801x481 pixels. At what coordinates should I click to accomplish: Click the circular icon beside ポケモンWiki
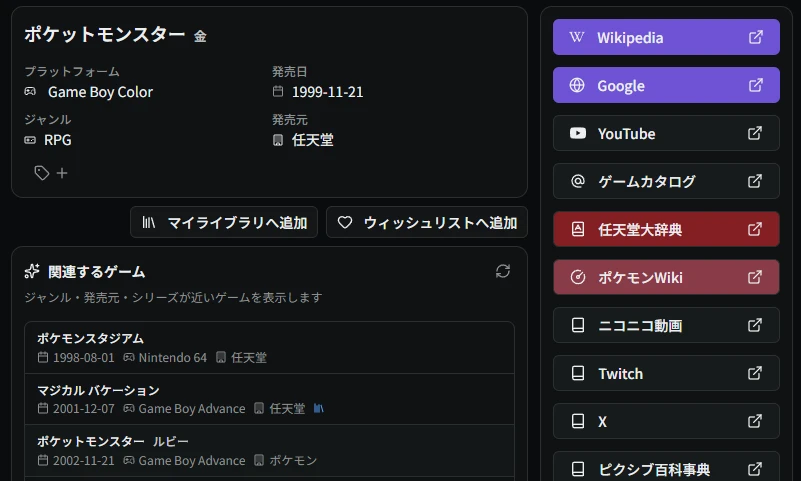pyautogui.click(x=578, y=277)
